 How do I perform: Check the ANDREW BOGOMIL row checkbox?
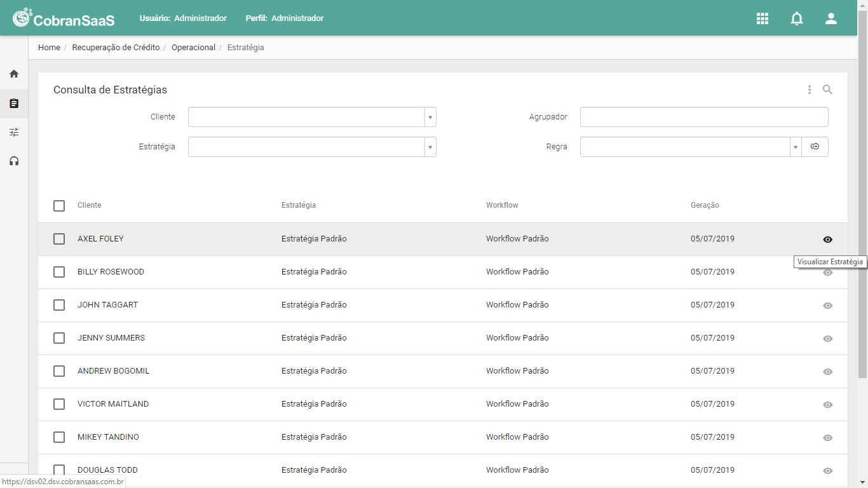[x=59, y=371]
